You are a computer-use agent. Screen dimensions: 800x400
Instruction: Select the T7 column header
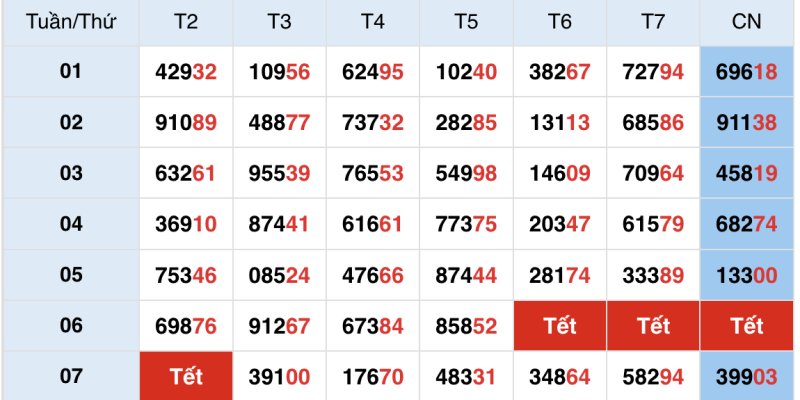653,22
